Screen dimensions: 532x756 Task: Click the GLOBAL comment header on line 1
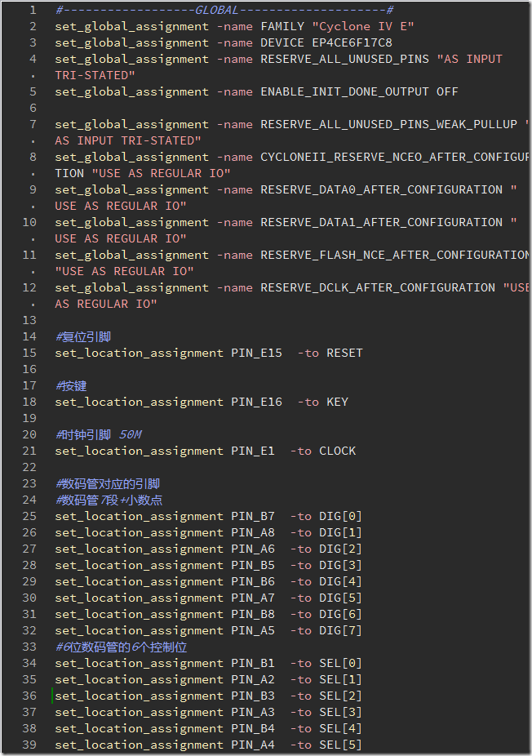(x=224, y=10)
